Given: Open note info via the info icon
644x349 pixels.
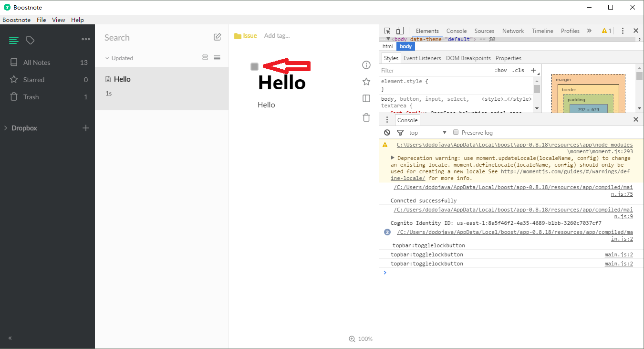Looking at the screenshot, I should (366, 64).
